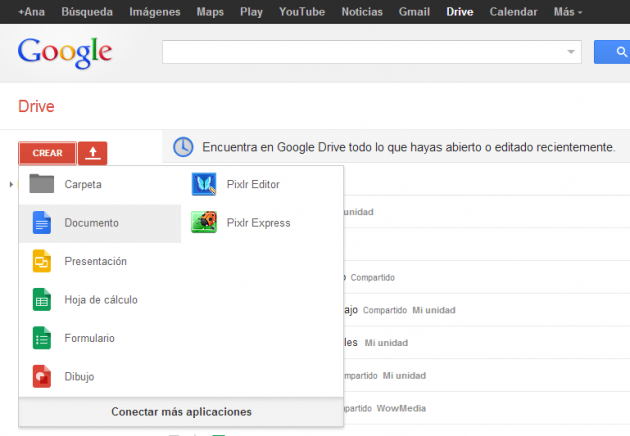Open Noticias in the top bar
The width and height of the screenshot is (630, 436).
coord(362,12)
